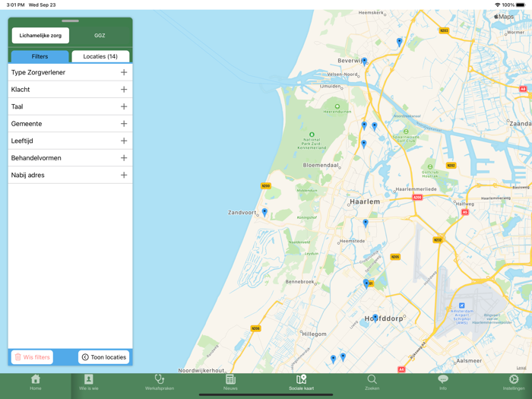
Task: Open the Nieuws tab
Action: [x=230, y=383]
